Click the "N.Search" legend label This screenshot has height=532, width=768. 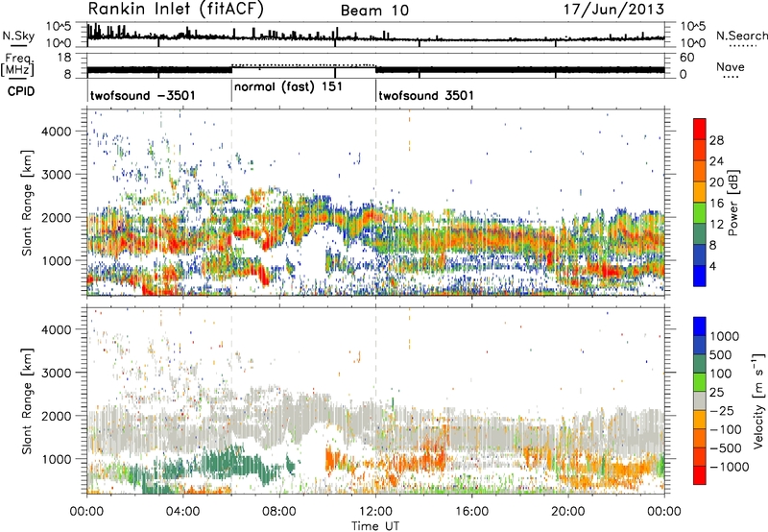point(741,36)
